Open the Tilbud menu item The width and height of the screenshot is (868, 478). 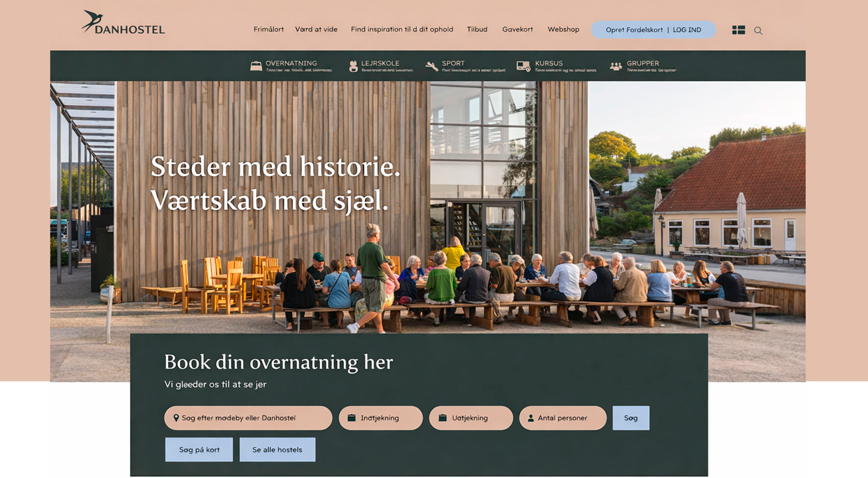[x=477, y=29]
